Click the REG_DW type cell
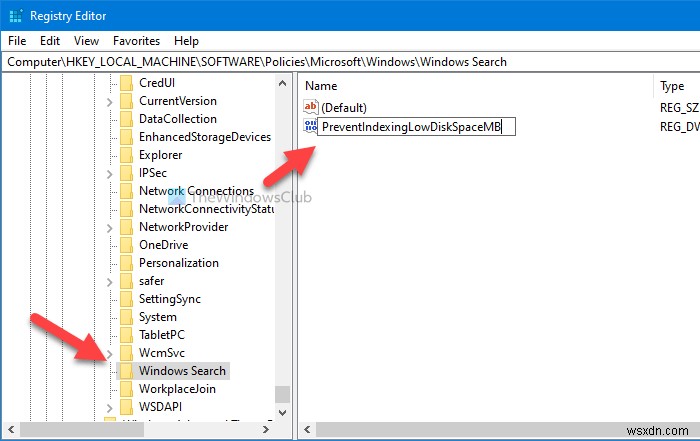This screenshot has width=700, height=441. [x=679, y=127]
